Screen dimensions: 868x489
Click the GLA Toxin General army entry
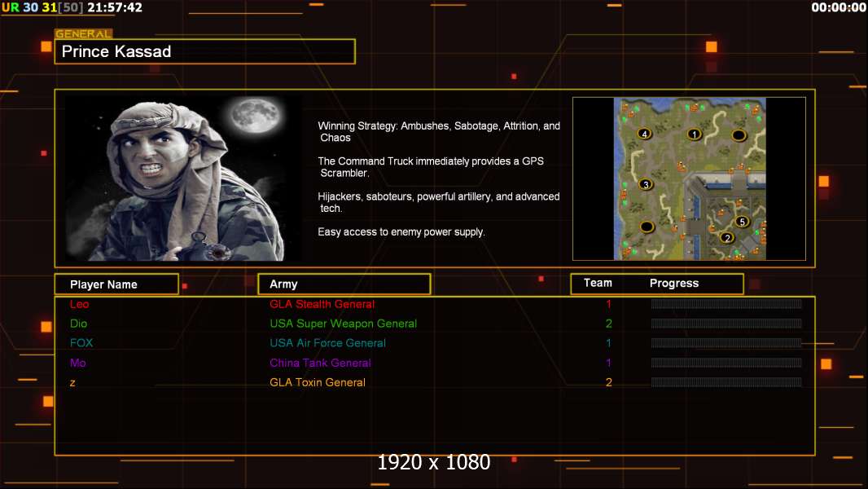coord(318,382)
